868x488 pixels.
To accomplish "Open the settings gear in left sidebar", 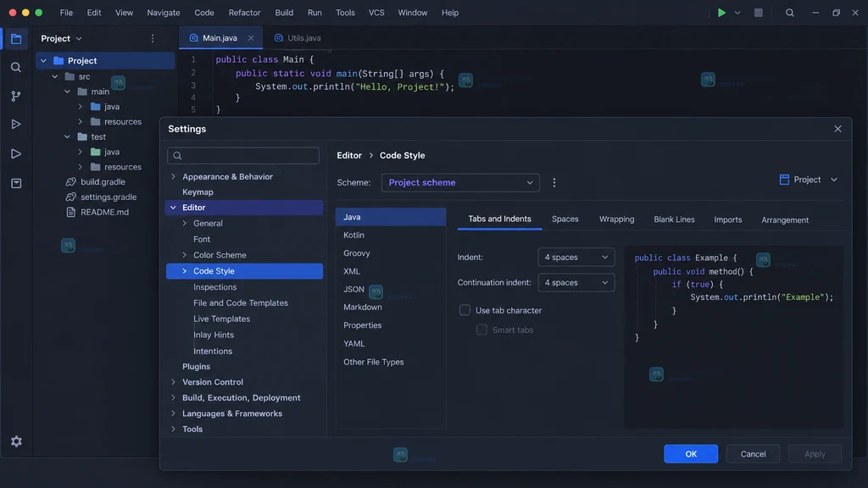I will pos(16,441).
